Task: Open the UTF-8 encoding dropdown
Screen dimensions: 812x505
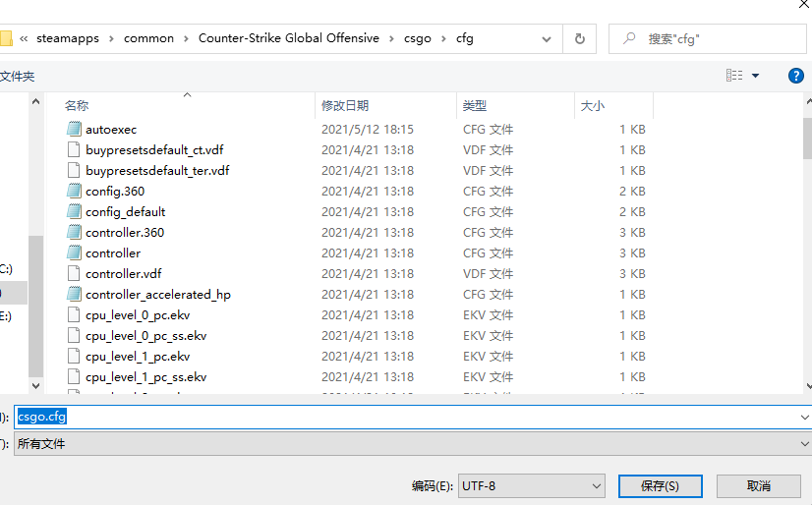Action: [531, 486]
